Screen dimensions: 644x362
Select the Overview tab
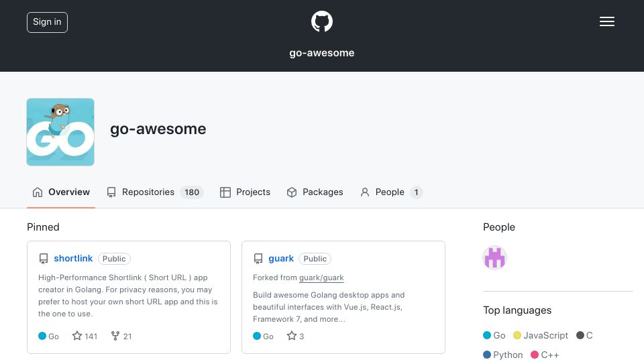61,192
